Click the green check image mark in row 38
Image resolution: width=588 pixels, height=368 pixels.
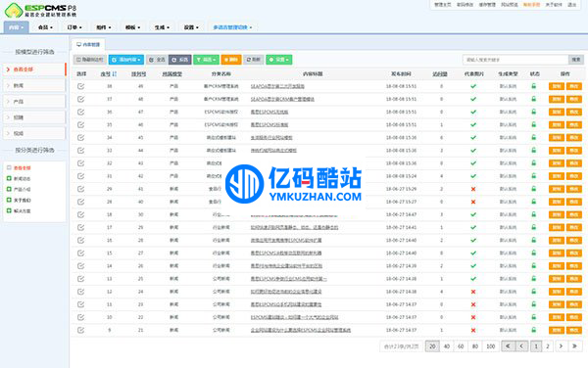pos(473,86)
